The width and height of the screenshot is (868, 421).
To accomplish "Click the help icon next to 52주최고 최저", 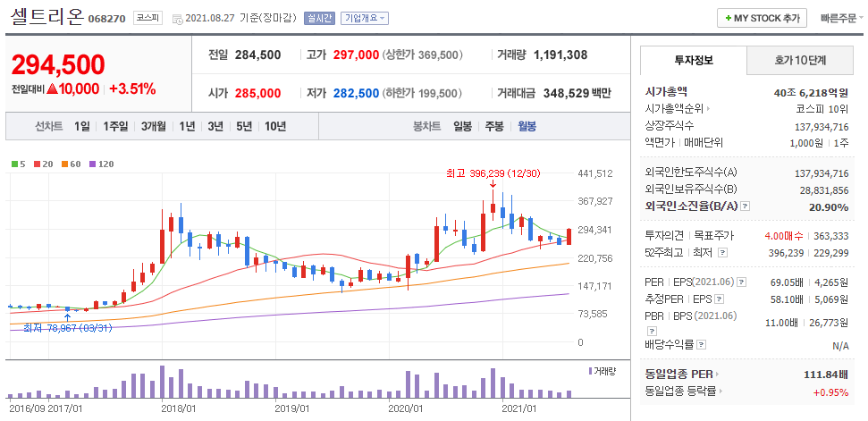I will 722,253.
